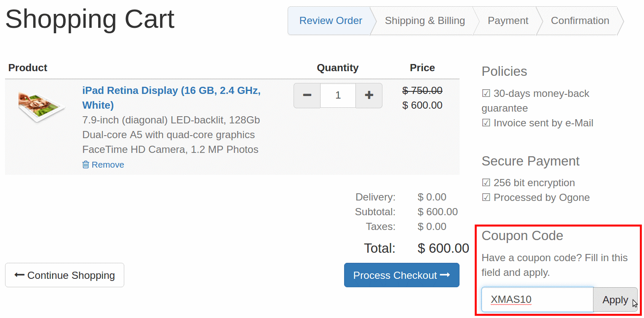Image resolution: width=644 pixels, height=318 pixels.
Task: Click the 30-days money-back guarantee checkmark
Action: (x=486, y=94)
